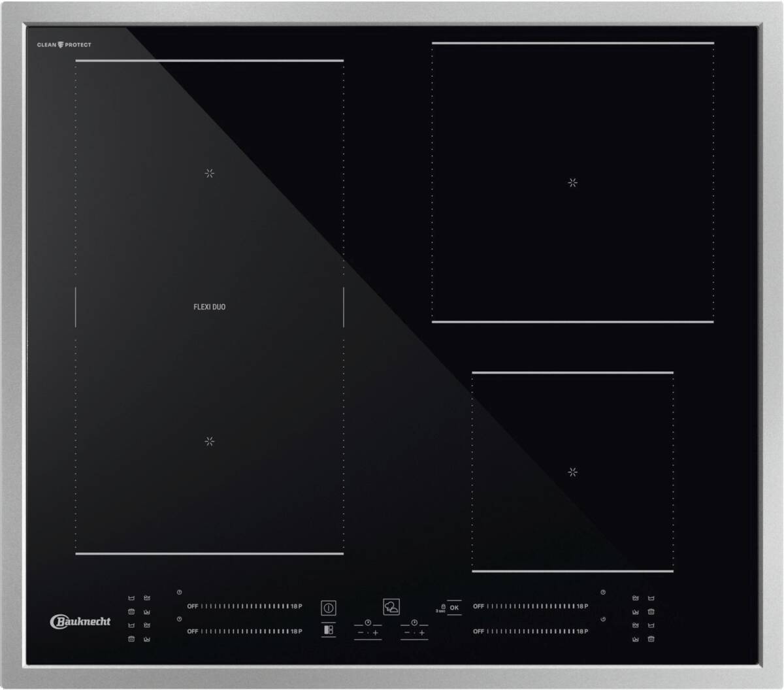The width and height of the screenshot is (784, 690).
Task: Set lower-right slider to OFF
Action: [x=478, y=631]
